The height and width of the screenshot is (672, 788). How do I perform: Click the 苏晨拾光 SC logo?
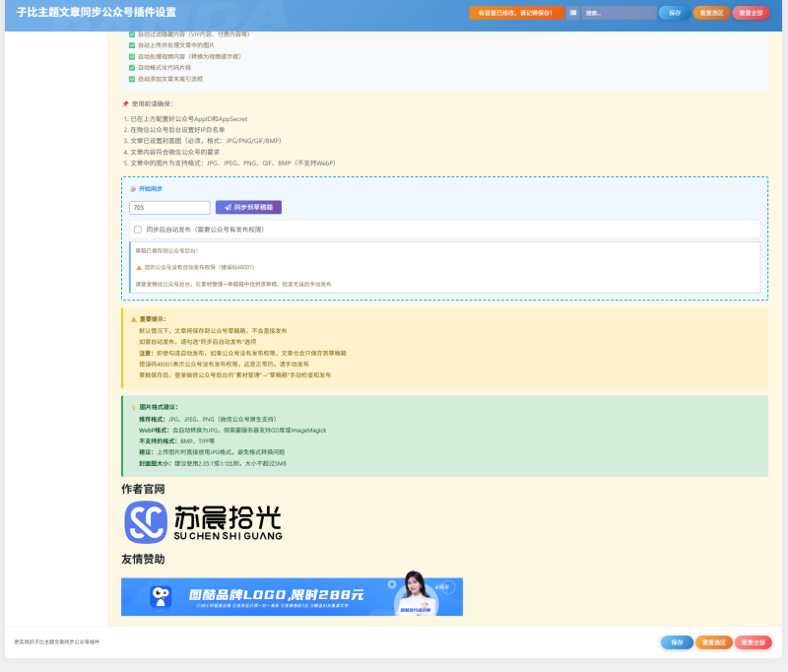148,524
